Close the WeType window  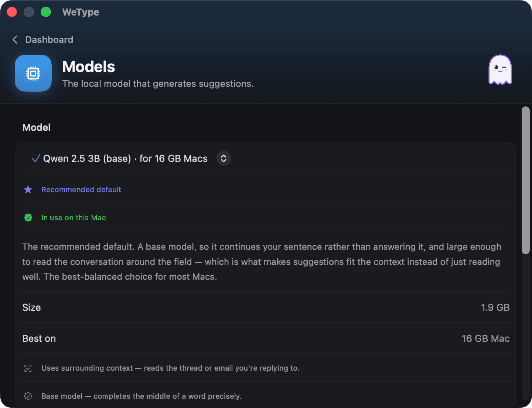pos(12,12)
